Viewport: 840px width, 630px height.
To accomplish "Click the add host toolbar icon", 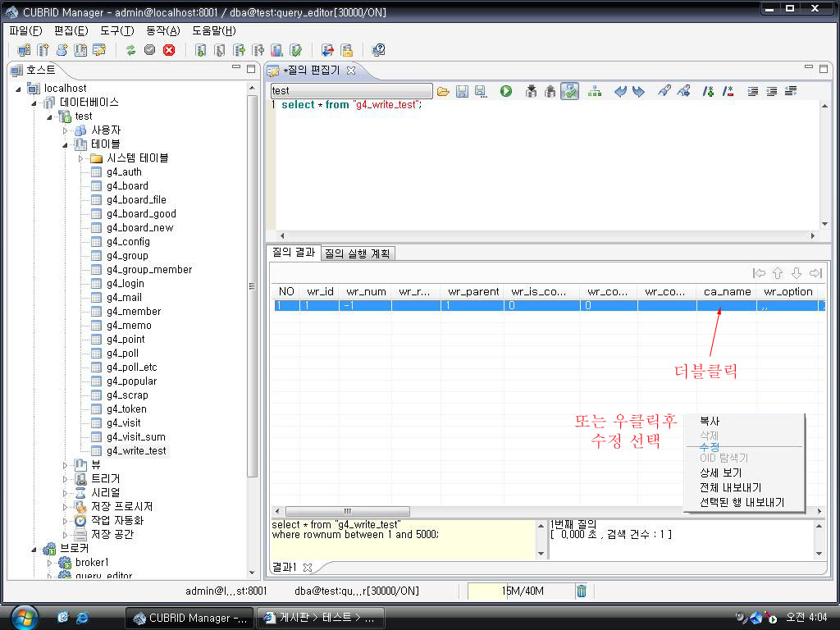I will (x=24, y=50).
